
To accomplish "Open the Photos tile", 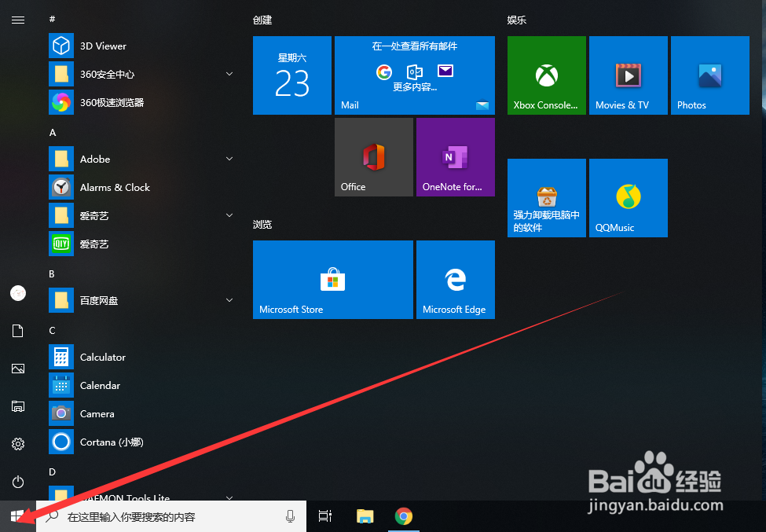I will [709, 75].
